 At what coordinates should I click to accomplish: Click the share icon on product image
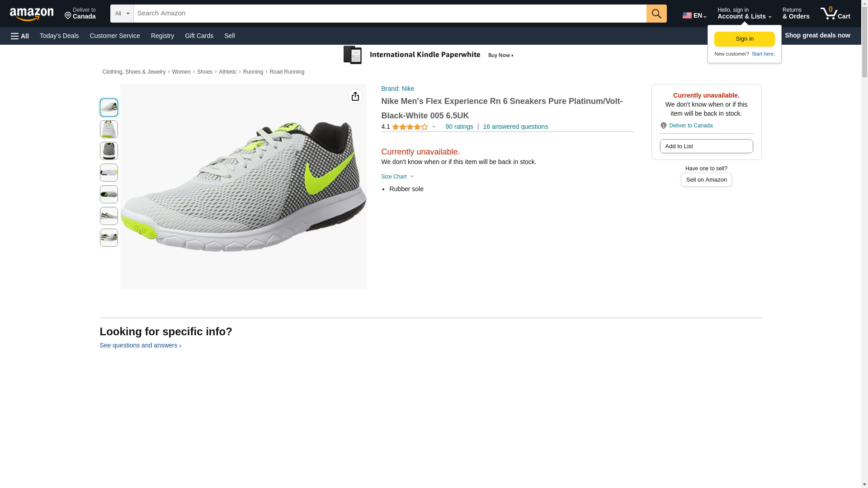coord(355,96)
